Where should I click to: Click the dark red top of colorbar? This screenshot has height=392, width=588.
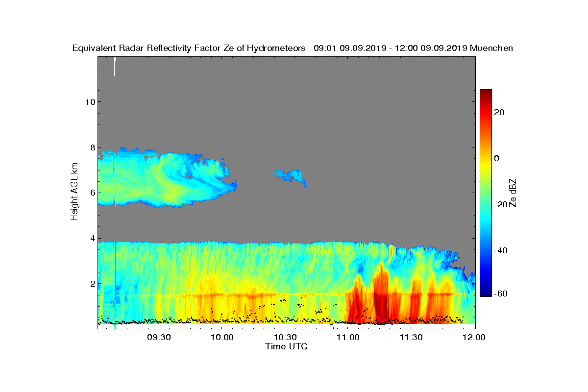pos(486,92)
